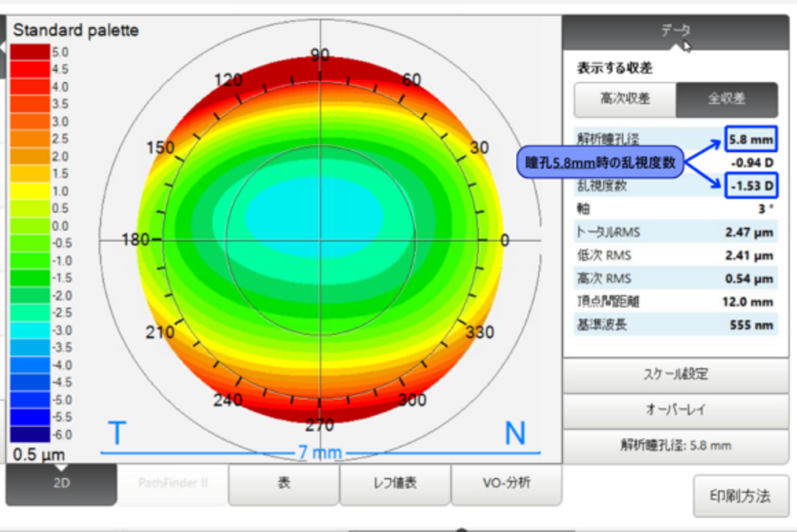Click the 210 degree axis label

(x=160, y=332)
